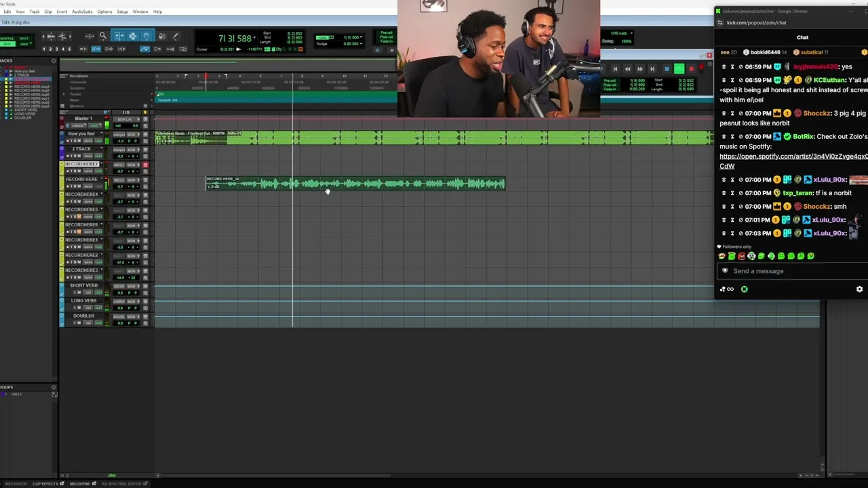Click the Rewind transport button
This screenshot has height=488, width=868.
(627, 68)
